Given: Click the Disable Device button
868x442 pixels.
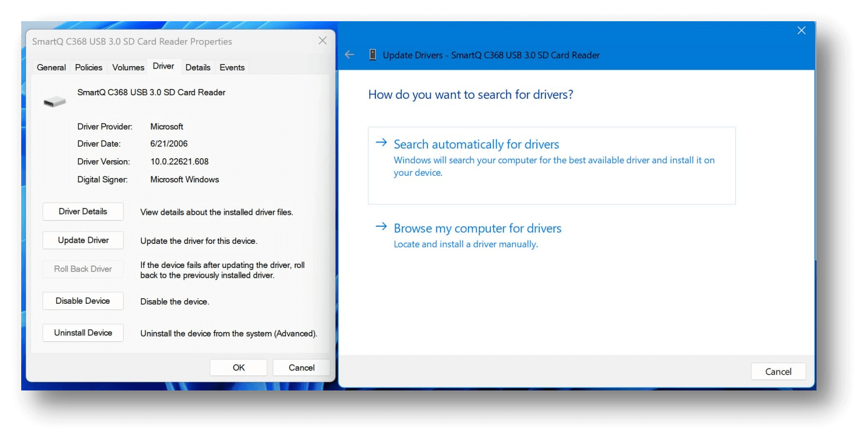Looking at the screenshot, I should (x=83, y=301).
